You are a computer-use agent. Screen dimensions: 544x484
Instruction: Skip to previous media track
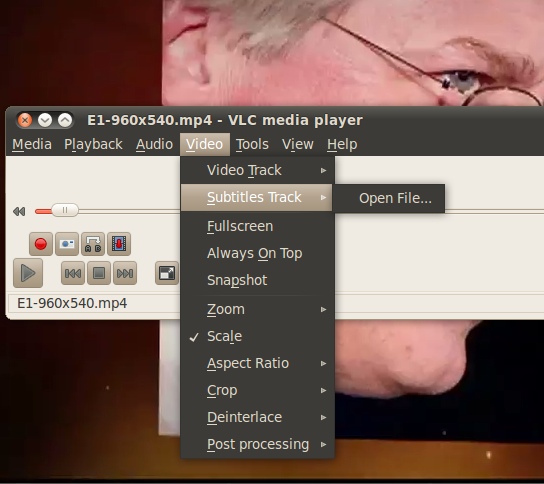pos(73,273)
